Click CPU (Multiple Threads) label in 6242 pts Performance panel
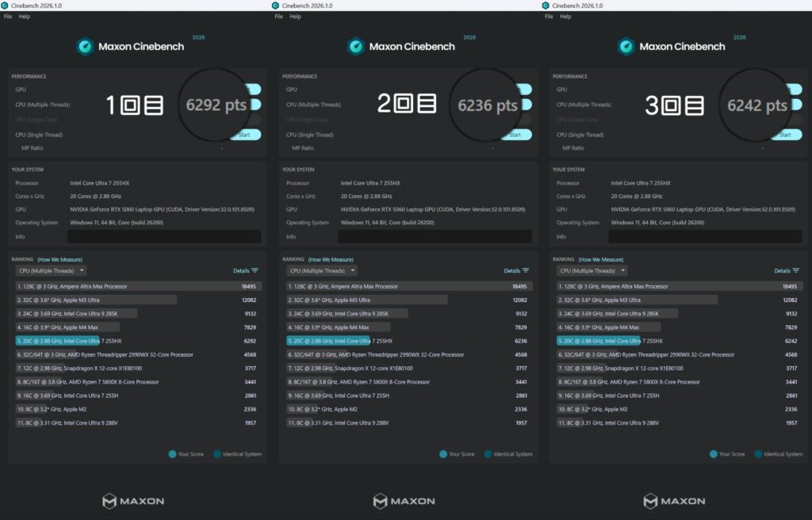Image resolution: width=812 pixels, height=520 pixels. click(584, 105)
